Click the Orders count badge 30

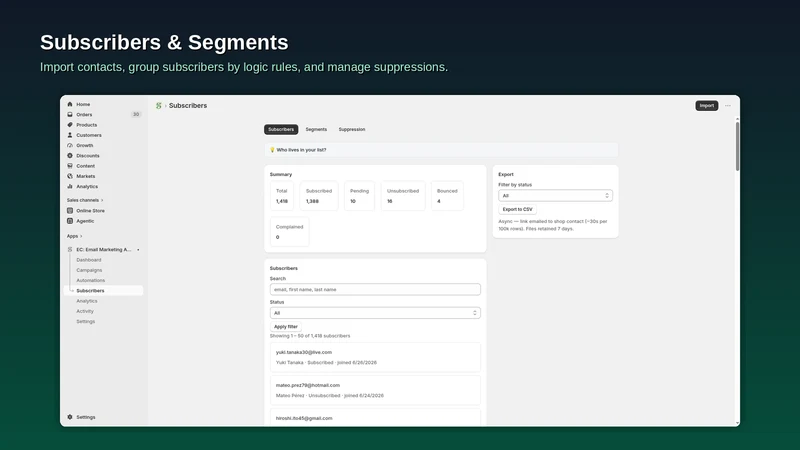(136, 114)
